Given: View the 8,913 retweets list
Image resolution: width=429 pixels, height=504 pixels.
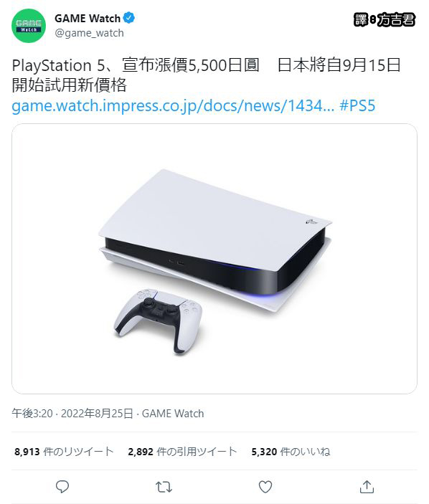Looking at the screenshot, I should point(64,452).
